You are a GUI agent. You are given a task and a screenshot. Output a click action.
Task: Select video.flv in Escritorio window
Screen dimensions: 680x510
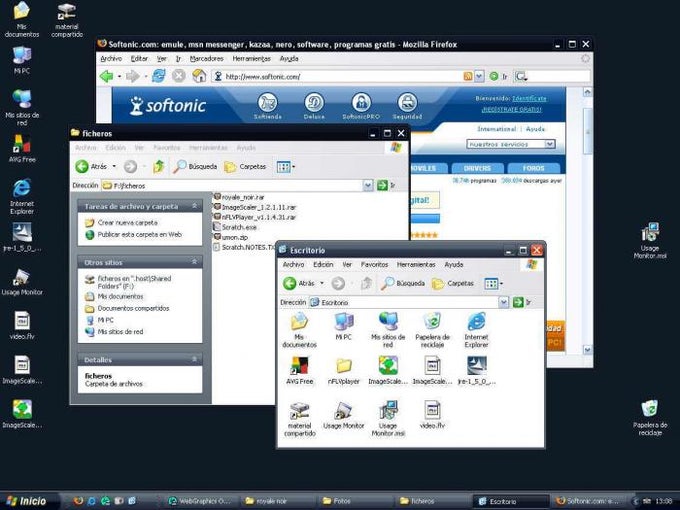click(x=432, y=415)
